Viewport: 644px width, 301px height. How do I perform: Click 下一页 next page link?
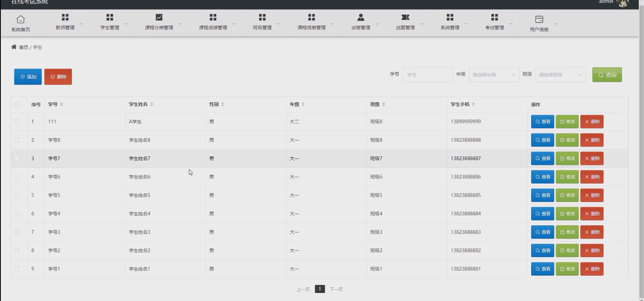coord(337,289)
